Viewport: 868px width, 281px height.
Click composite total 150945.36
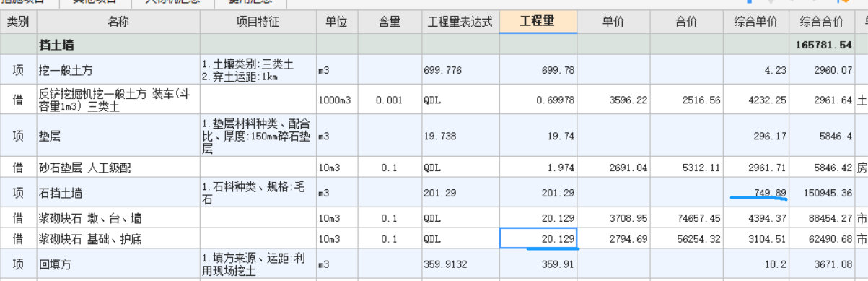[827, 193]
